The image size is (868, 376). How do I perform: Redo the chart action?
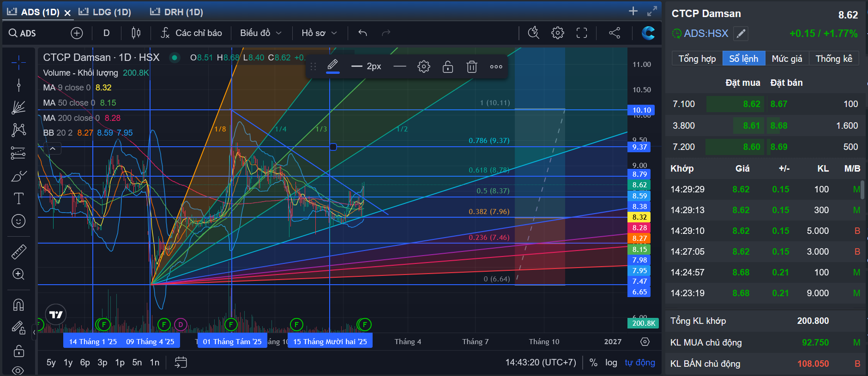[386, 33]
